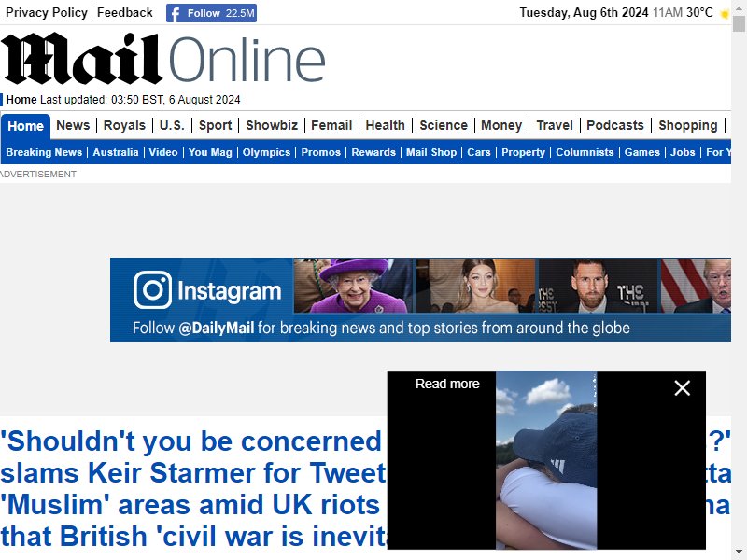The image size is (747, 560).
Task: Click the Instagram logo in banner
Action: 152,290
